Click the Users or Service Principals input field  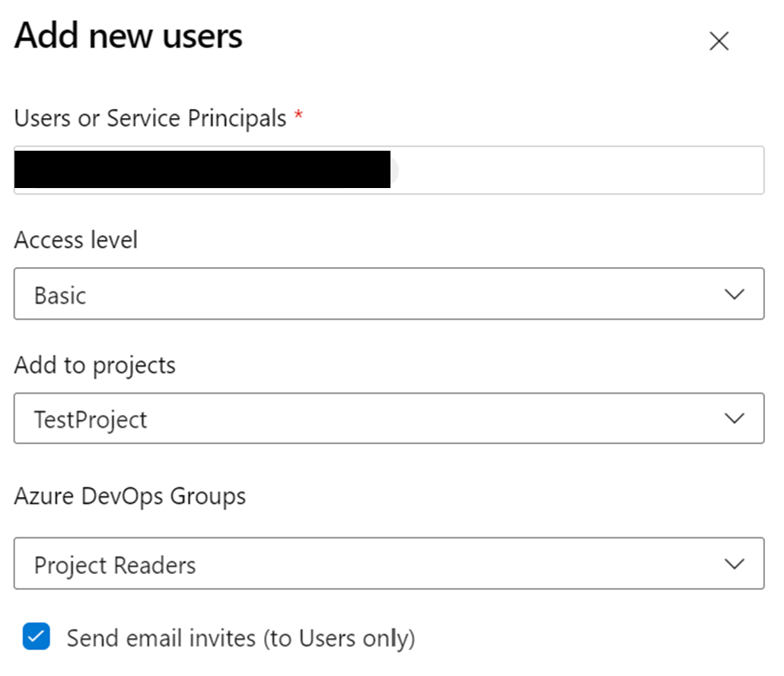click(578, 170)
